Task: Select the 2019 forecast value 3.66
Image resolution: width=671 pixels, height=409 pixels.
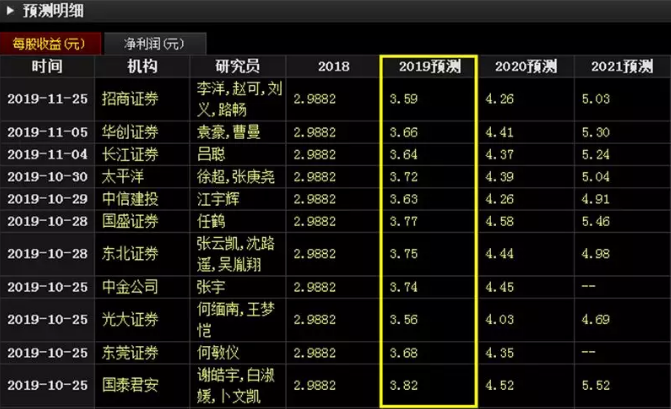Action: click(404, 132)
